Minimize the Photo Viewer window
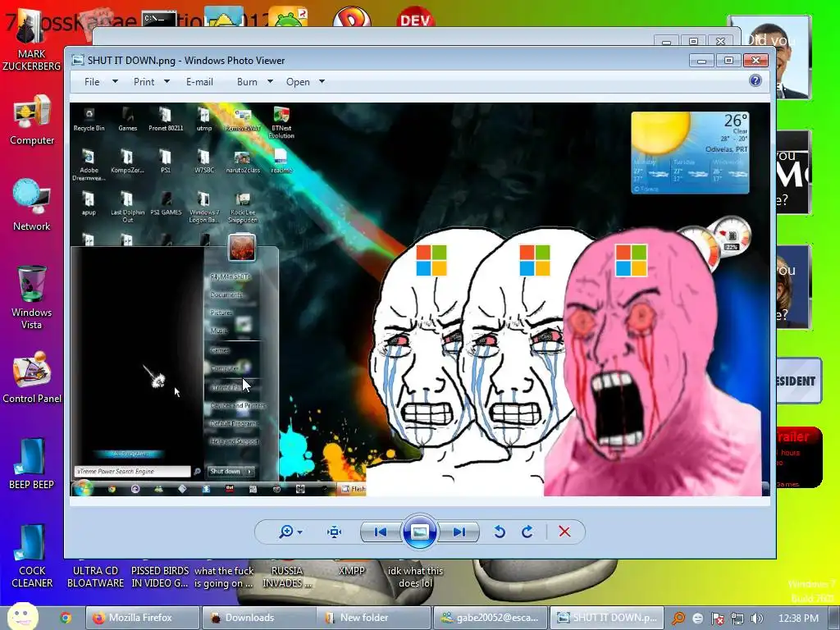 point(702,60)
